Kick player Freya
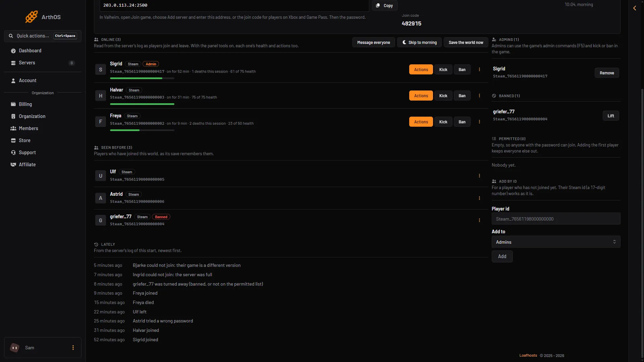644x362 pixels. (443, 122)
